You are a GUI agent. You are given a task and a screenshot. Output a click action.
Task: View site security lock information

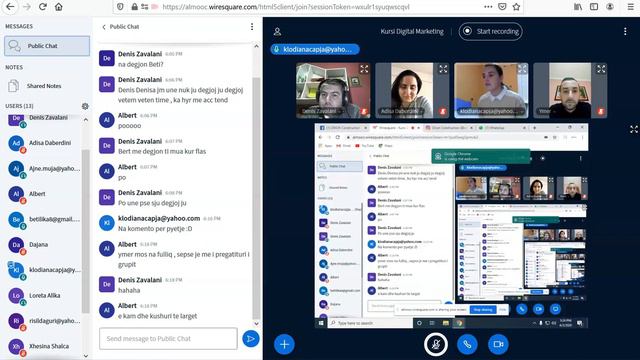pos(134,7)
